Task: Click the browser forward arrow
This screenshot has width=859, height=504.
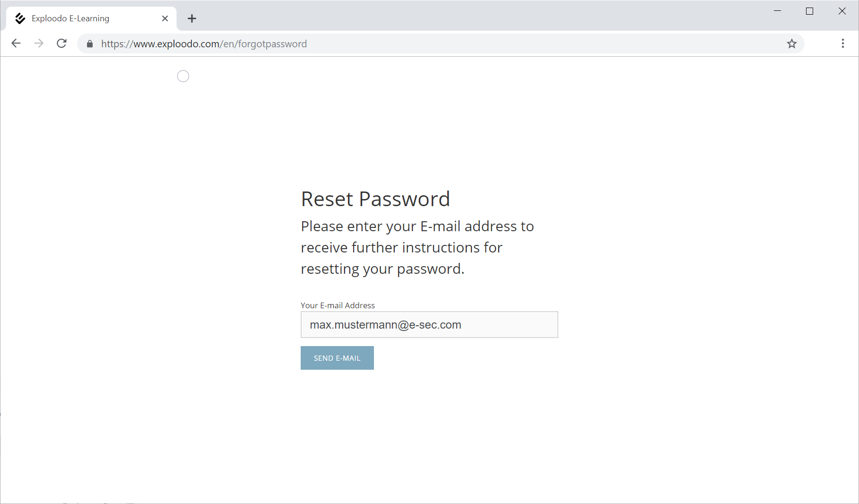Action: (x=39, y=43)
